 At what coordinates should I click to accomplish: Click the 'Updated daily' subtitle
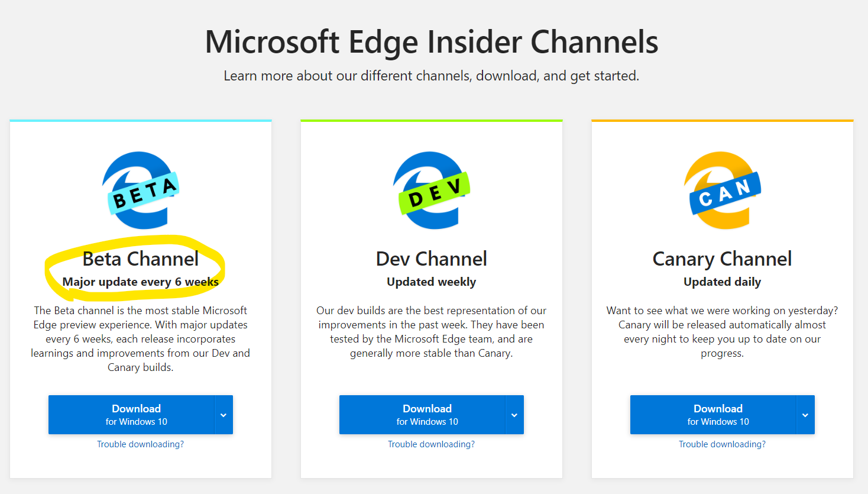723,282
